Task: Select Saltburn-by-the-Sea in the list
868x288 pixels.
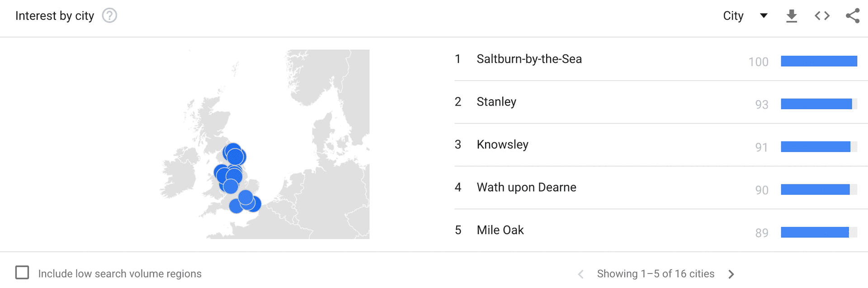Action: [x=529, y=59]
